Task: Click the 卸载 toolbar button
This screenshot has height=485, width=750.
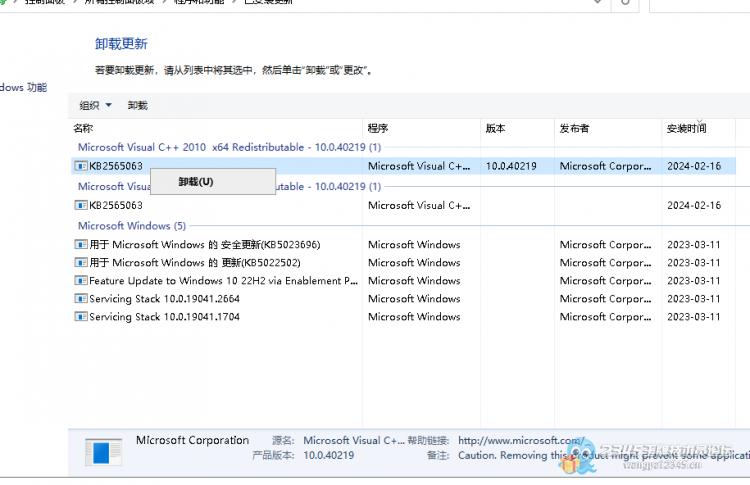Action: click(137, 105)
